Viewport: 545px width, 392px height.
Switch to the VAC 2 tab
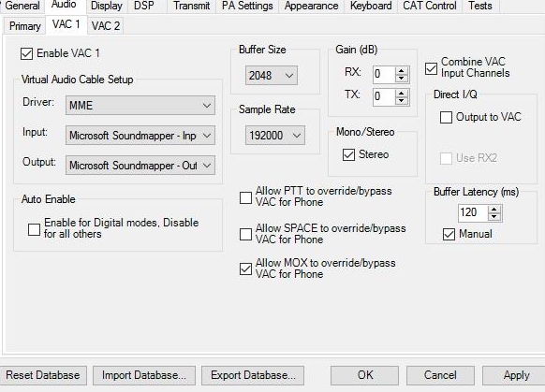[x=106, y=25]
